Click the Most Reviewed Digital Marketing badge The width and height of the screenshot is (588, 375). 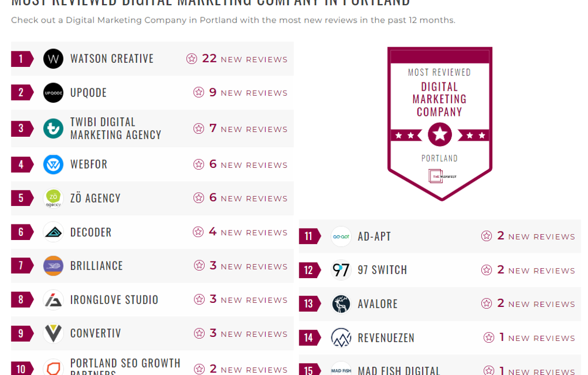coord(440,123)
